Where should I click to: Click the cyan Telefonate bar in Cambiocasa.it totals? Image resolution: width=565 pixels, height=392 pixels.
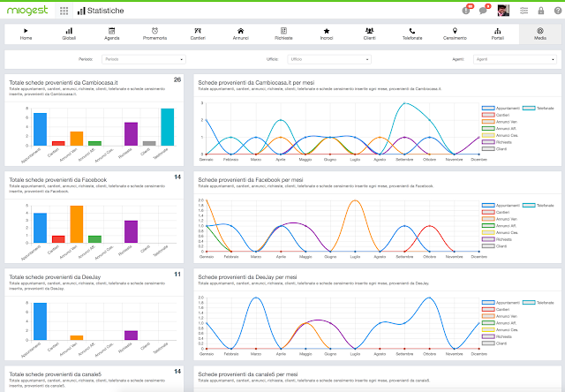167,127
